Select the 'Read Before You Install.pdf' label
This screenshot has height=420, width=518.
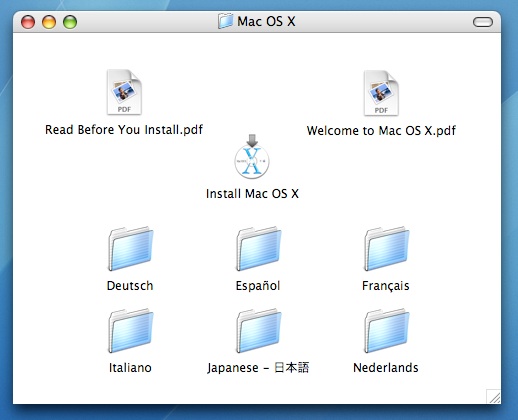coord(124,130)
